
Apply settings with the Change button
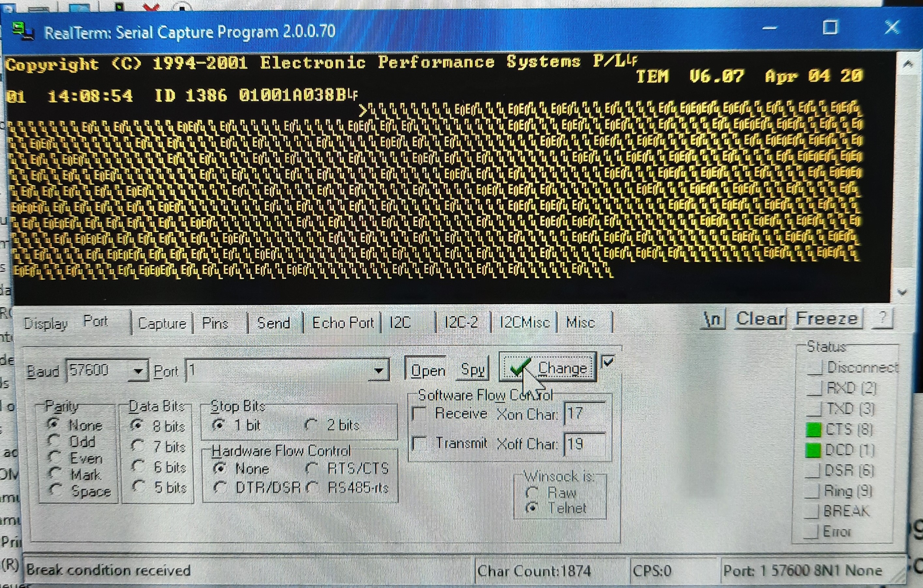coord(548,368)
